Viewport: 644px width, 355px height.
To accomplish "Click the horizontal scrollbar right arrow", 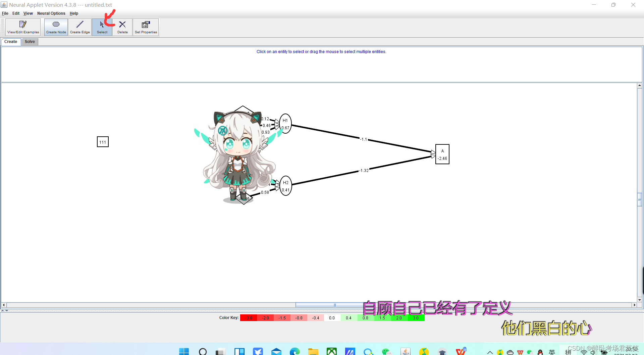I will tap(634, 305).
